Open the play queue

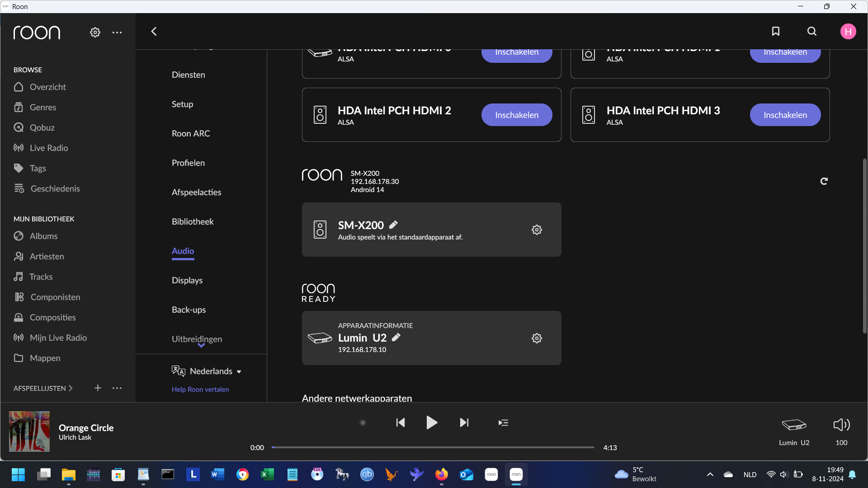click(503, 422)
